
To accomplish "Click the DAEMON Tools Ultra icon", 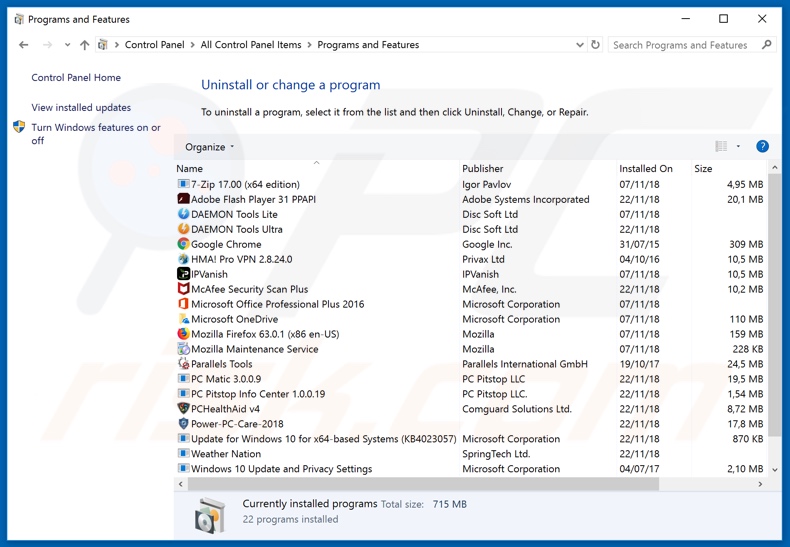I will [x=183, y=229].
